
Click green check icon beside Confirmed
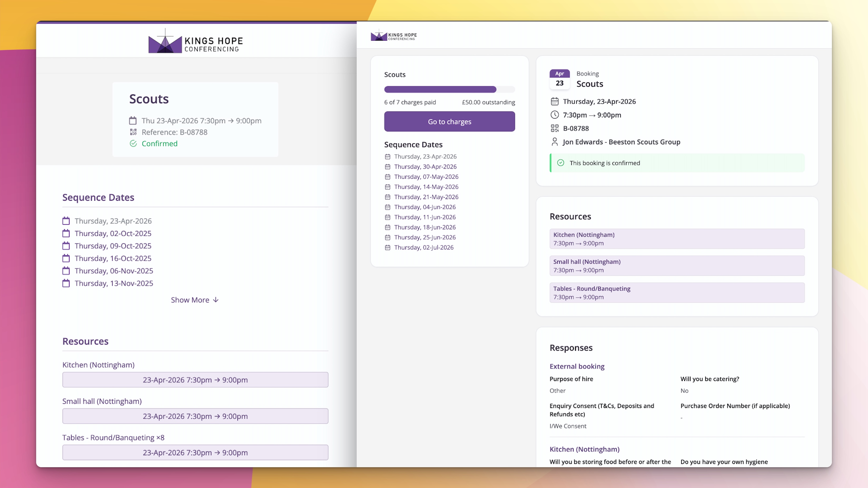(x=133, y=143)
